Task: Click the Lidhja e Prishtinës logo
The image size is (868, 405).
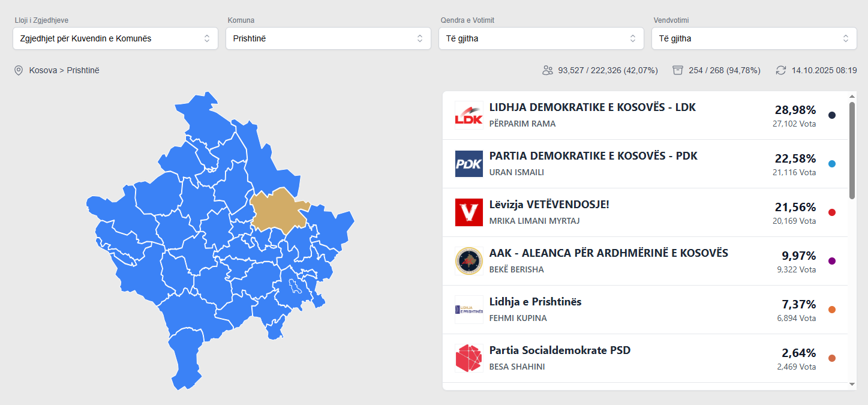Action: [468, 310]
